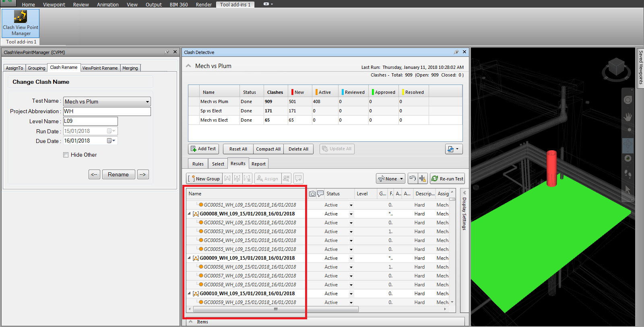644x327 pixels.
Task: Select the steering wheel navigation tool
Action: tap(628, 99)
